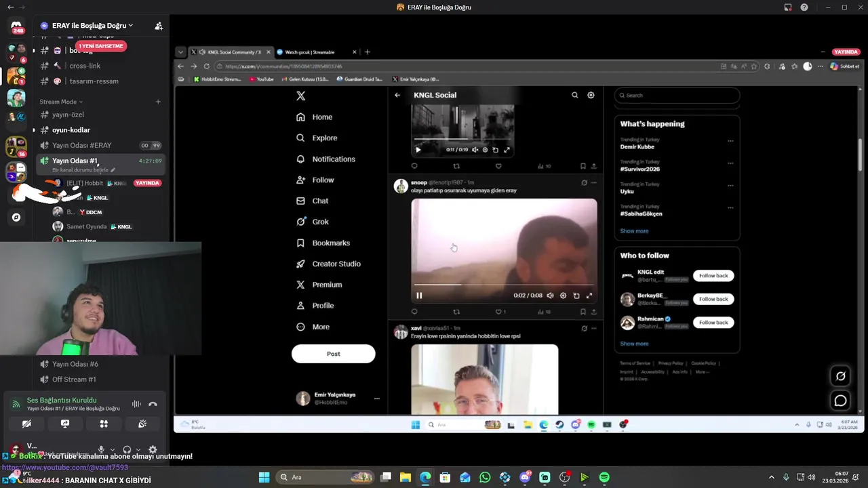Disconnect from voice with the hang-up icon
The image size is (868, 488).
pyautogui.click(x=153, y=404)
